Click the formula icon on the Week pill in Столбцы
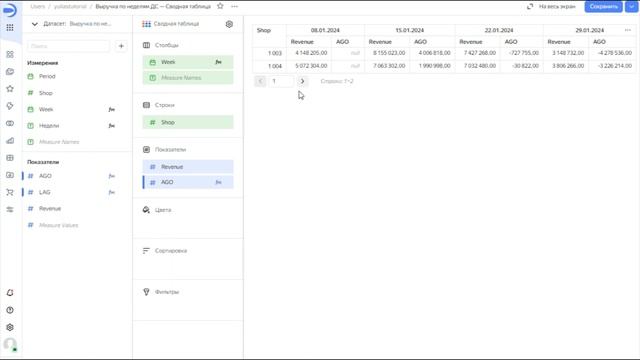 [x=218, y=62]
